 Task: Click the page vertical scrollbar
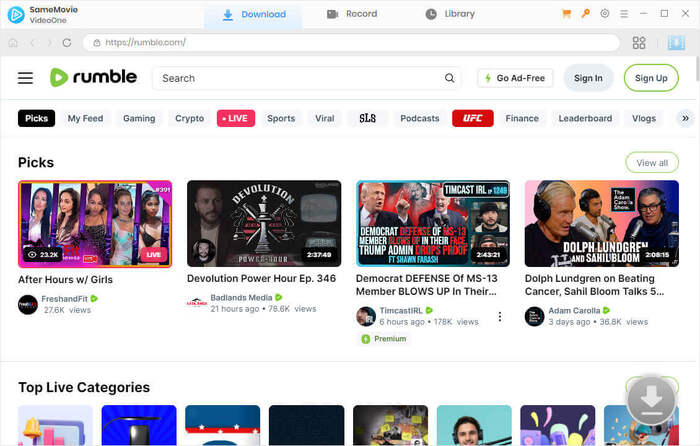[697, 69]
